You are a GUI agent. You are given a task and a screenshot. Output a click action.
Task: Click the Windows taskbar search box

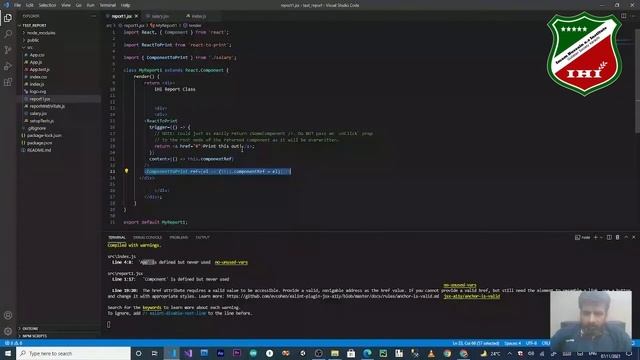click(x=73, y=353)
